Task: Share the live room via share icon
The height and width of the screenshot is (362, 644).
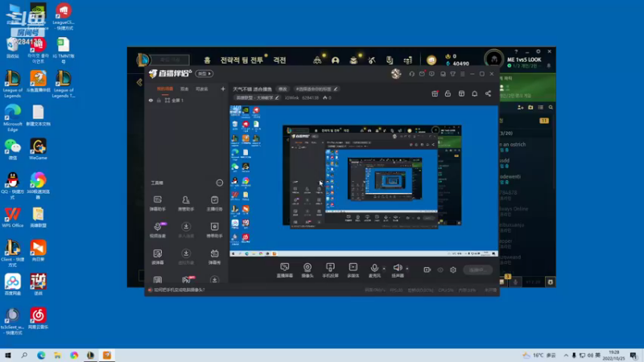Action: pos(488,93)
